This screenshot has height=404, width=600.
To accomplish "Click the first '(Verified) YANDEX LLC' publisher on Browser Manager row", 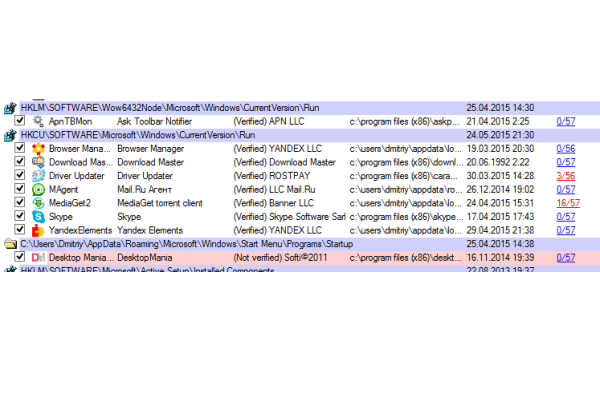I will pos(277,149).
